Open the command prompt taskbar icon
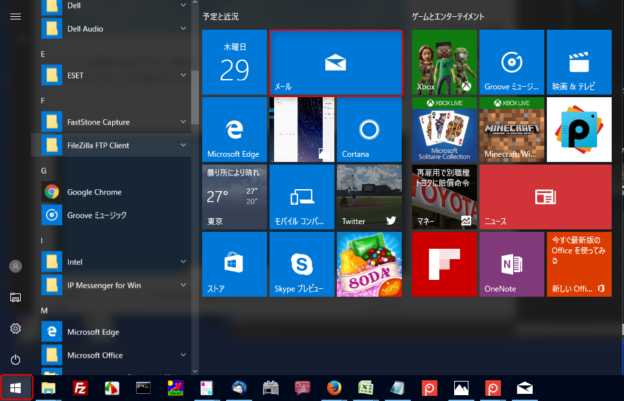 pyautogui.click(x=143, y=387)
